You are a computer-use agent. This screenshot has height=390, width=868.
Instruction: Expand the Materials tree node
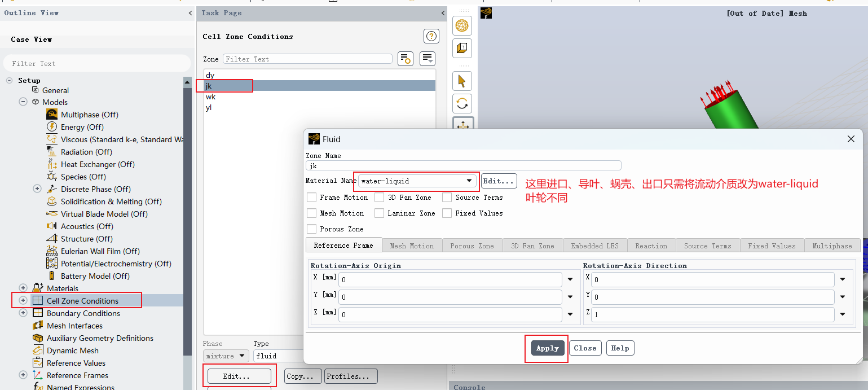click(x=23, y=288)
